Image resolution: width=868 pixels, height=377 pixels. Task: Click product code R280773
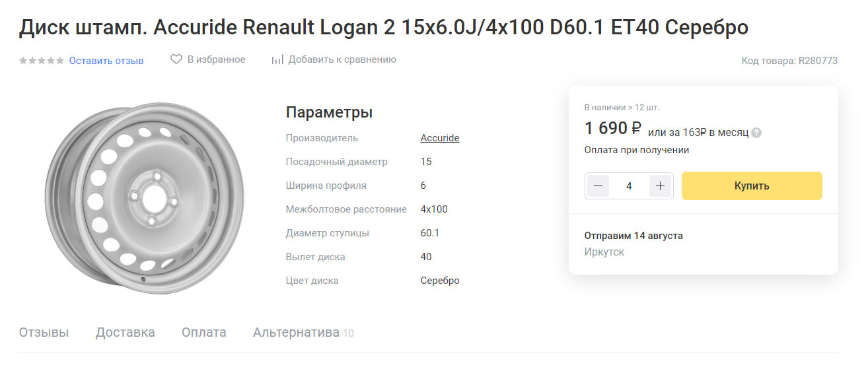(818, 61)
